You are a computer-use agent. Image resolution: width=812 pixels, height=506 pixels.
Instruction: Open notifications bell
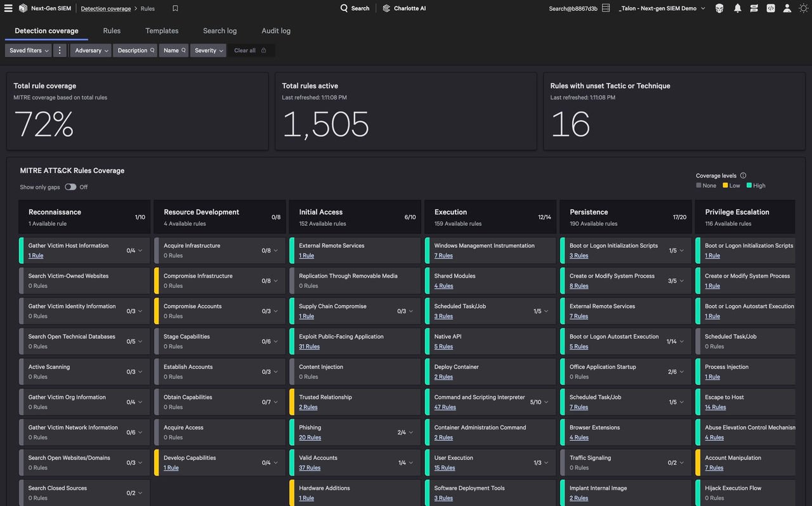[x=737, y=8]
